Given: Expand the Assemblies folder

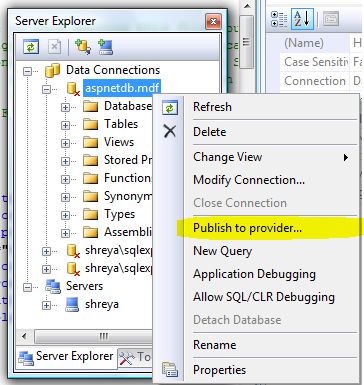Looking at the screenshot, I should pos(65,233).
